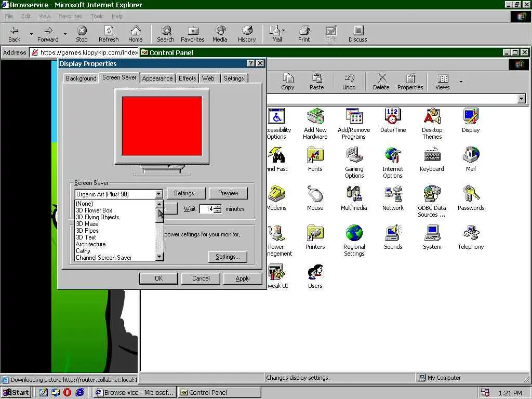
Task: Click the Preview button
Action: [228, 193]
